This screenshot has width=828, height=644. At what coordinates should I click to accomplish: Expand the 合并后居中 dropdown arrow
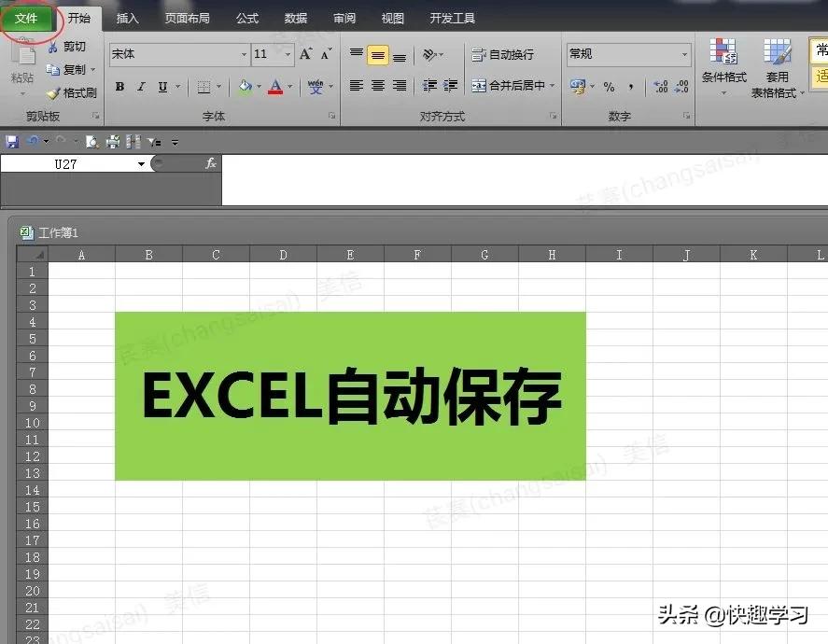point(553,86)
